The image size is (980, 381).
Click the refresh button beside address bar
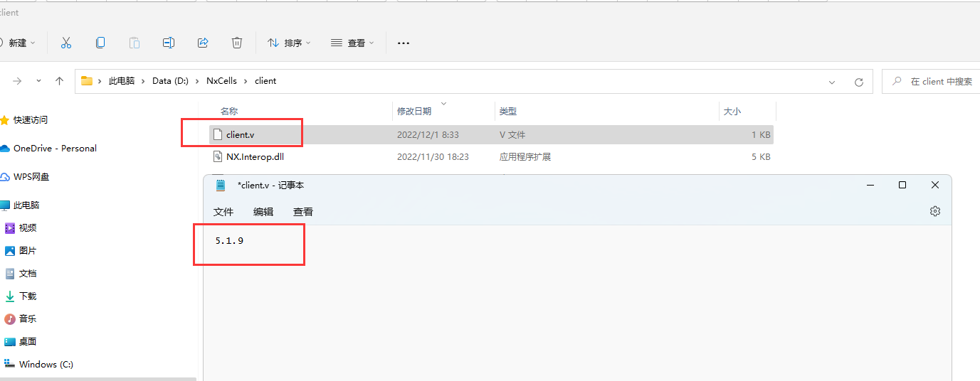click(x=859, y=82)
